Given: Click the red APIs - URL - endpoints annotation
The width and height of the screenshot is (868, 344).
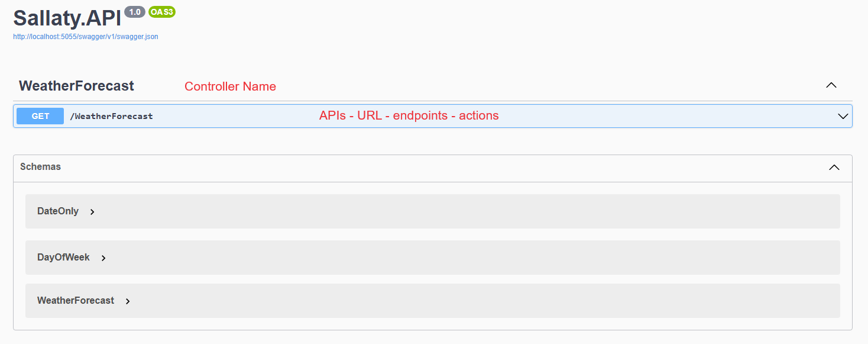Looking at the screenshot, I should pyautogui.click(x=409, y=115).
